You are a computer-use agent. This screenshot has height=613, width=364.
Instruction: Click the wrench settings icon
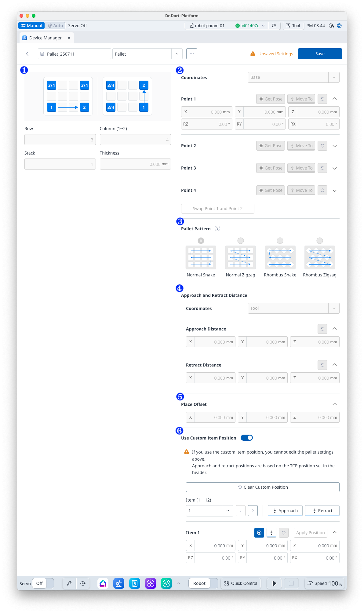69,583
